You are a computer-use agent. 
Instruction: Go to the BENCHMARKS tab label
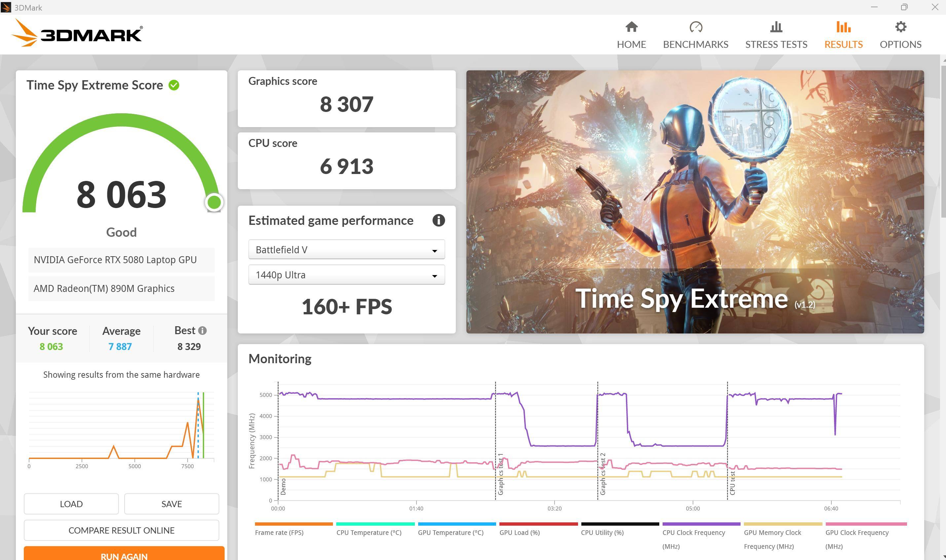click(695, 45)
